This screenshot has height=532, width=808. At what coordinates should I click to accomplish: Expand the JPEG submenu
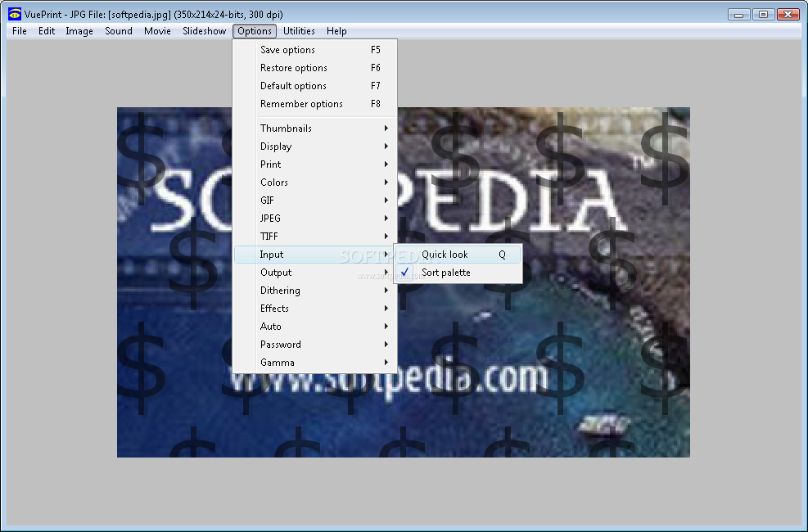(x=315, y=219)
